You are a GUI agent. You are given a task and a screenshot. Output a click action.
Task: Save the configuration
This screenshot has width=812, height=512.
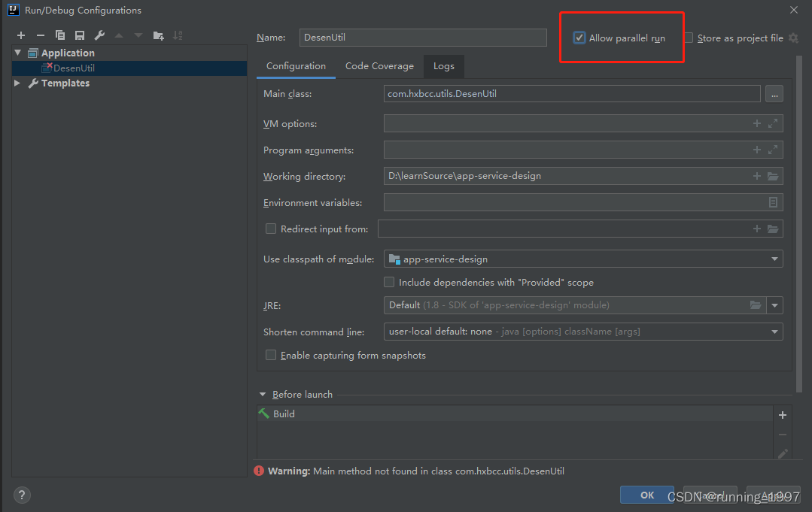[79, 35]
